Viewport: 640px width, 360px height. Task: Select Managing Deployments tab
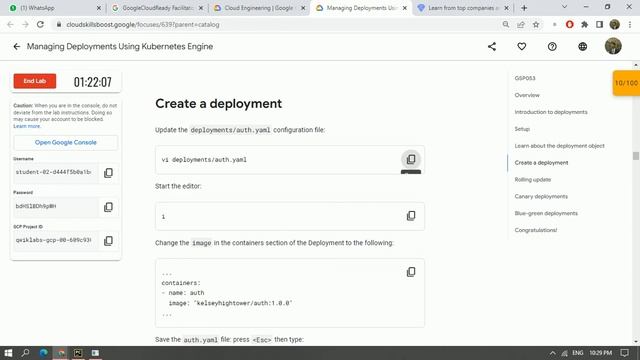point(361,8)
